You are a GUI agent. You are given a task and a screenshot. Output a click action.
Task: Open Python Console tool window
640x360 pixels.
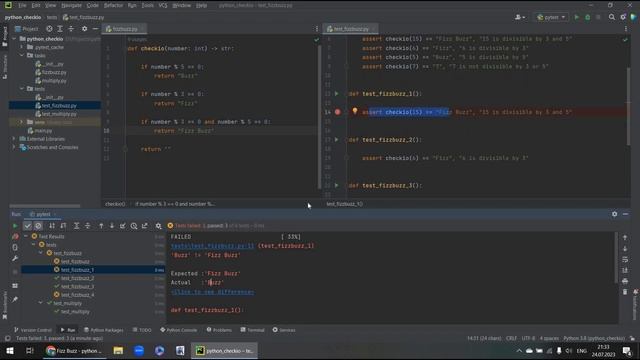[178, 330]
